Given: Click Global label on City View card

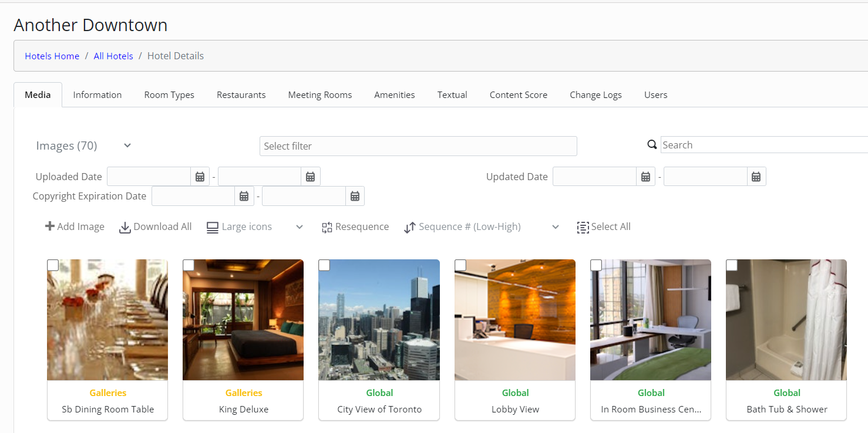Looking at the screenshot, I should pyautogui.click(x=379, y=393).
